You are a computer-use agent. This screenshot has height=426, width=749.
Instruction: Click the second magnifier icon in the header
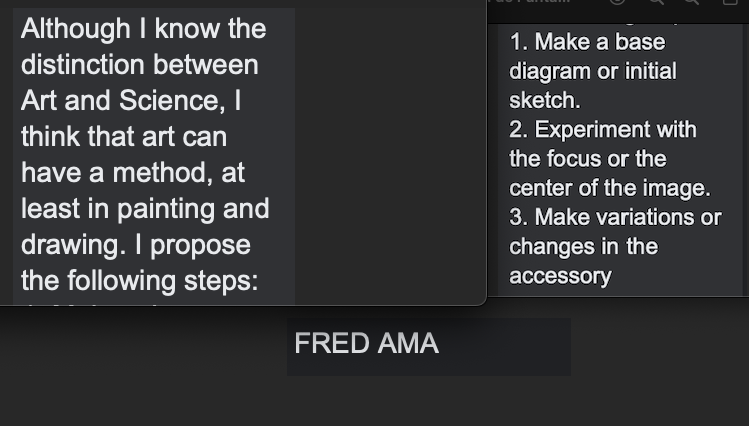pyautogui.click(x=692, y=1)
